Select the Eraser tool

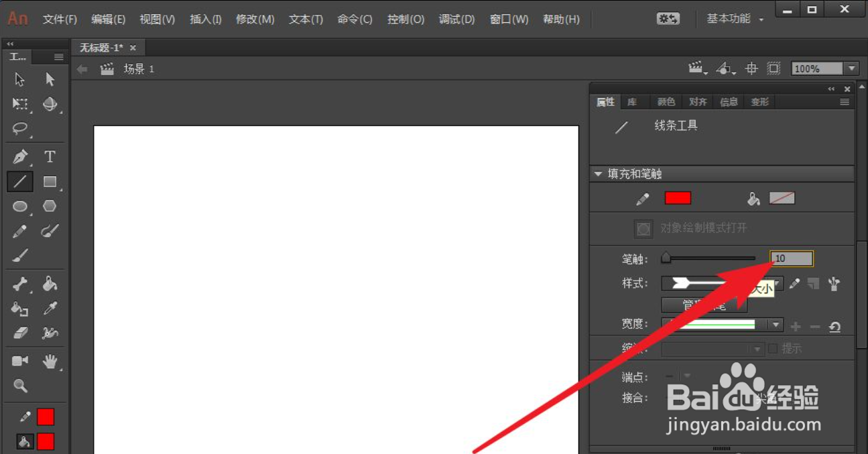[20, 333]
